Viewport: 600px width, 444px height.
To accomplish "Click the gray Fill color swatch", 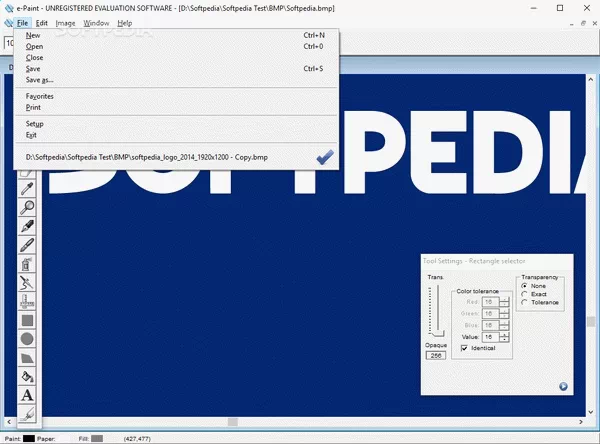I will click(x=97, y=439).
